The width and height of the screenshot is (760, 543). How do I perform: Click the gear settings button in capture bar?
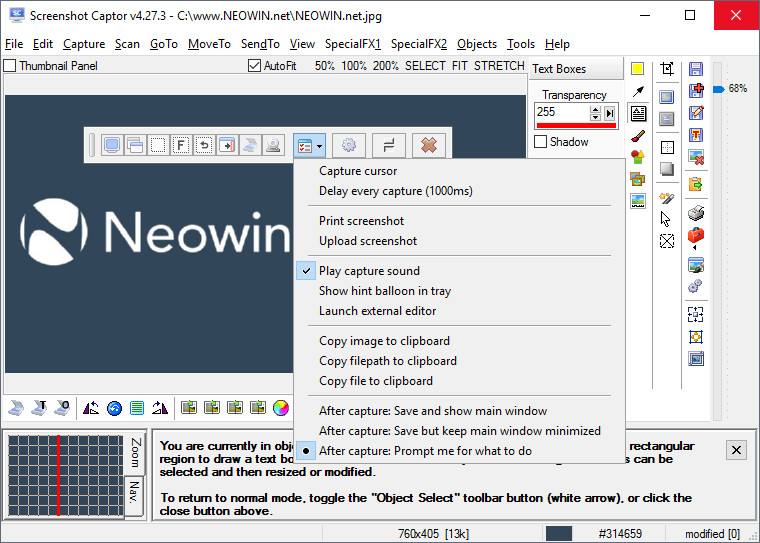click(349, 145)
